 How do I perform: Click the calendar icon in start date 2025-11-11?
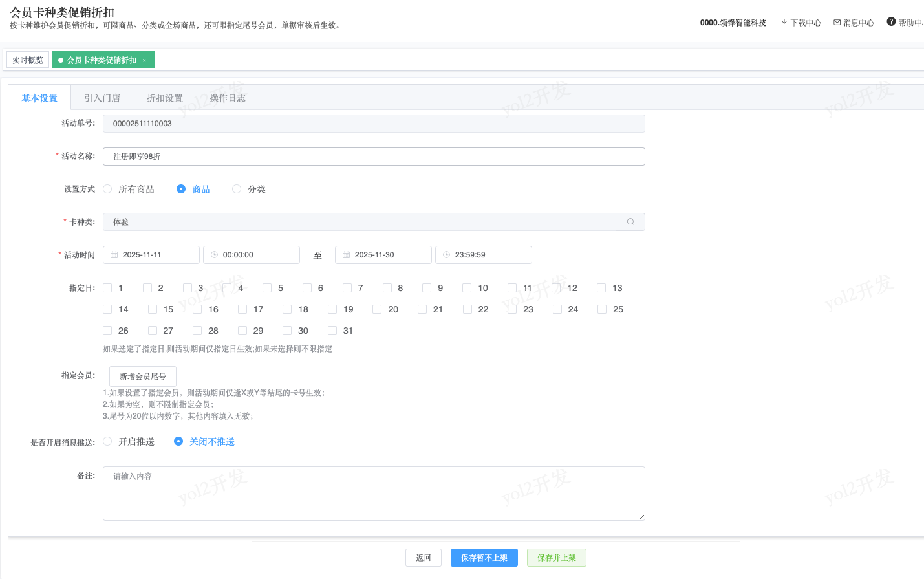pyautogui.click(x=114, y=255)
